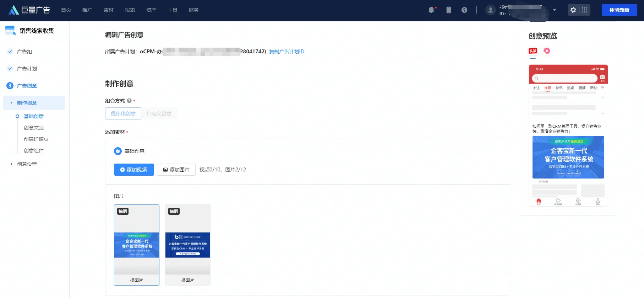Go to the 广告计划 step

click(27, 69)
